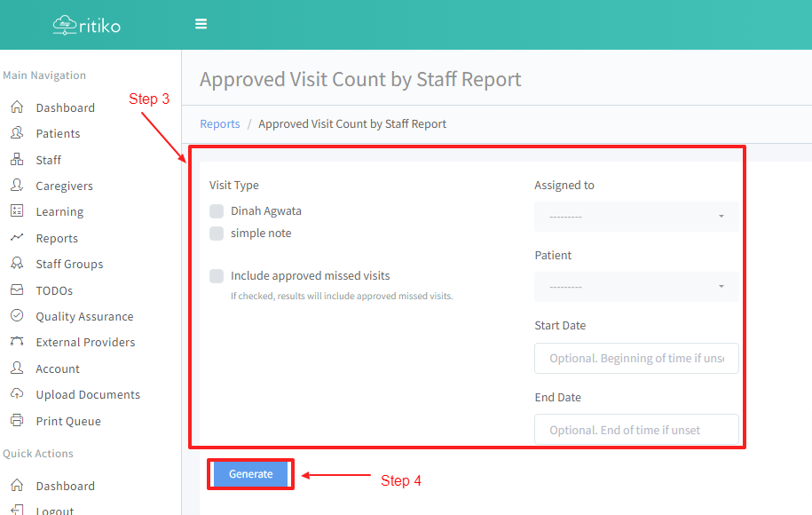Enable Include approved missed visits checkbox
Screen dimensions: 812x515
click(217, 276)
